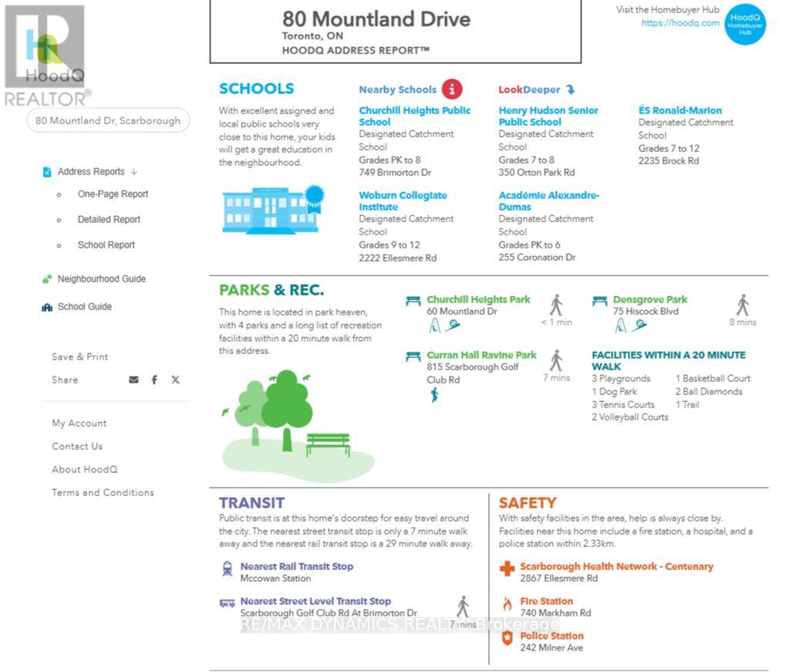Share the report via Facebook icon

[154, 380]
